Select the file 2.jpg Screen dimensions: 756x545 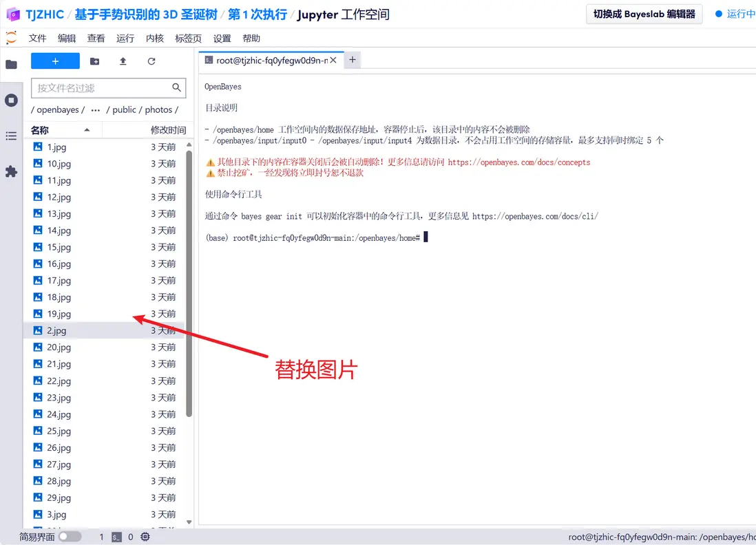pos(104,330)
